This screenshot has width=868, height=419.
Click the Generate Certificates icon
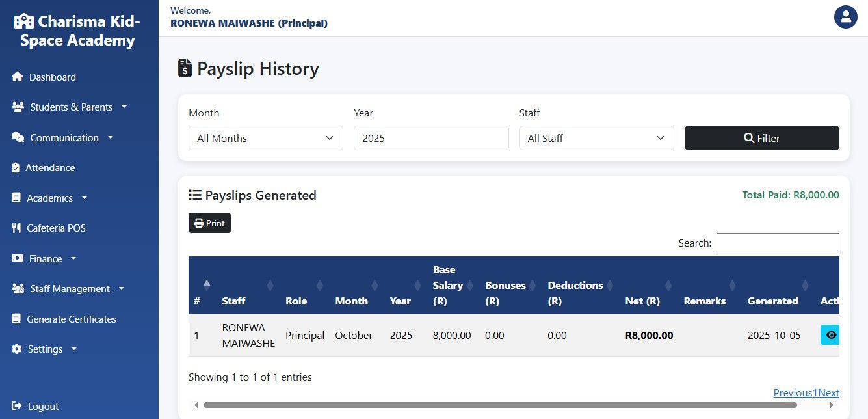[16, 319]
